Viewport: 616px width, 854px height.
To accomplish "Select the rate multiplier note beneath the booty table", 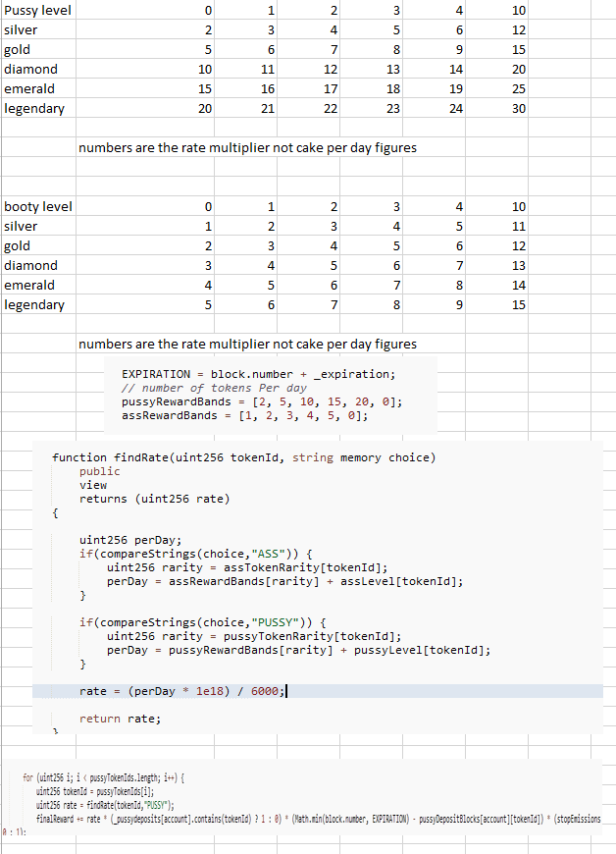I will tap(247, 344).
